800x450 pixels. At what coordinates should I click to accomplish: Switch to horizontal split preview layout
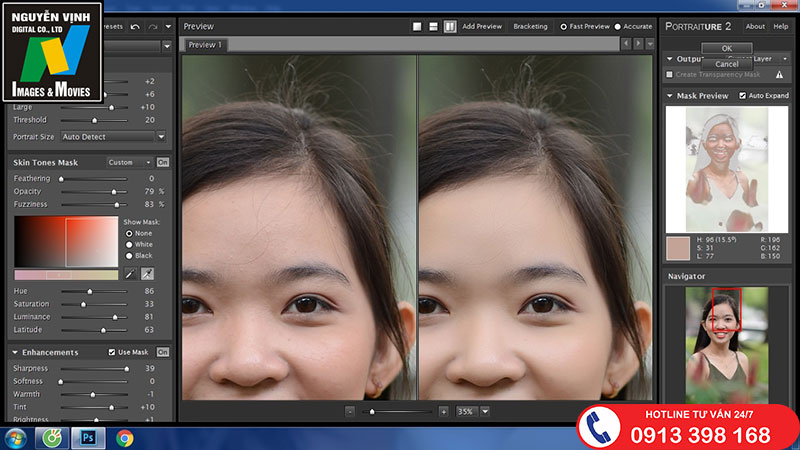pos(433,27)
